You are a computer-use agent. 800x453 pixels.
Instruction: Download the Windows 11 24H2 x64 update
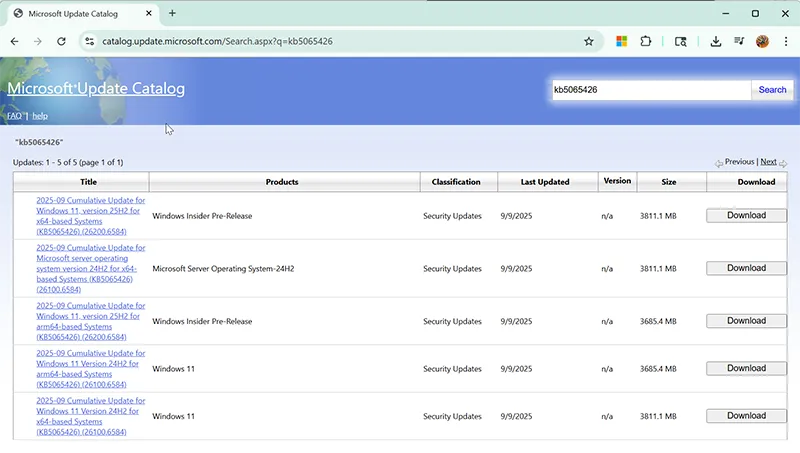746,416
